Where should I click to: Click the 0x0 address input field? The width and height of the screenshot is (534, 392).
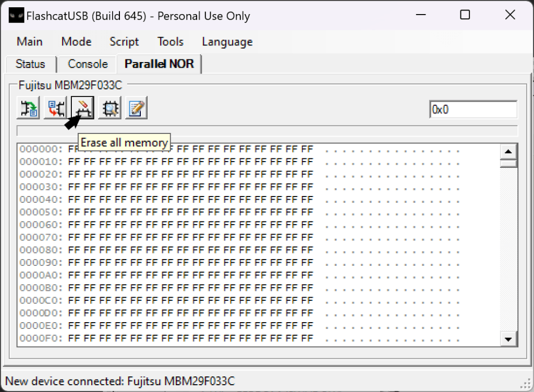pyautogui.click(x=473, y=110)
